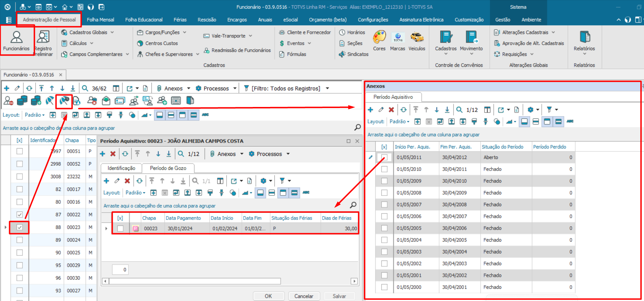Open Centros Custos
This screenshot has height=301, width=644.
pos(157,43)
